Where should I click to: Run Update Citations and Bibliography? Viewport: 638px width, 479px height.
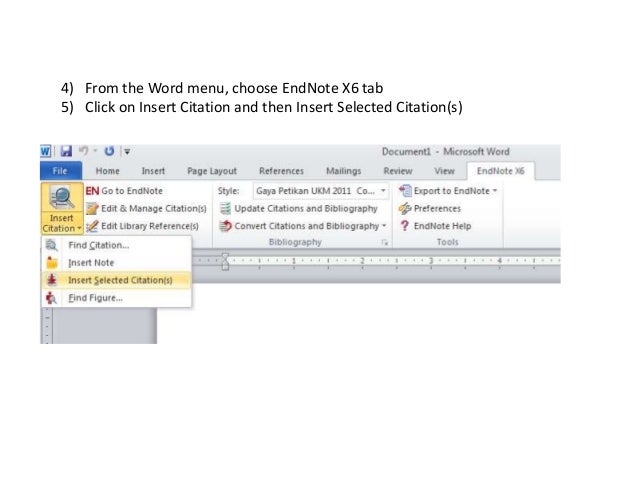[306, 209]
